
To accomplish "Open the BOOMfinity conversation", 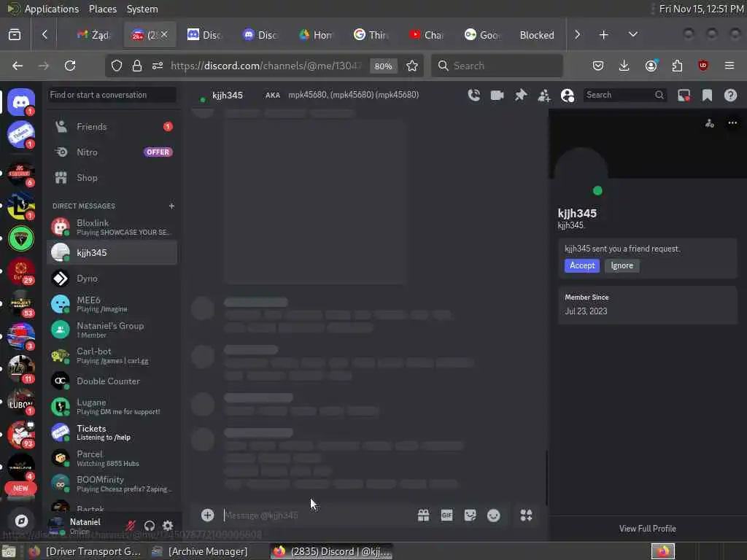I will click(112, 484).
